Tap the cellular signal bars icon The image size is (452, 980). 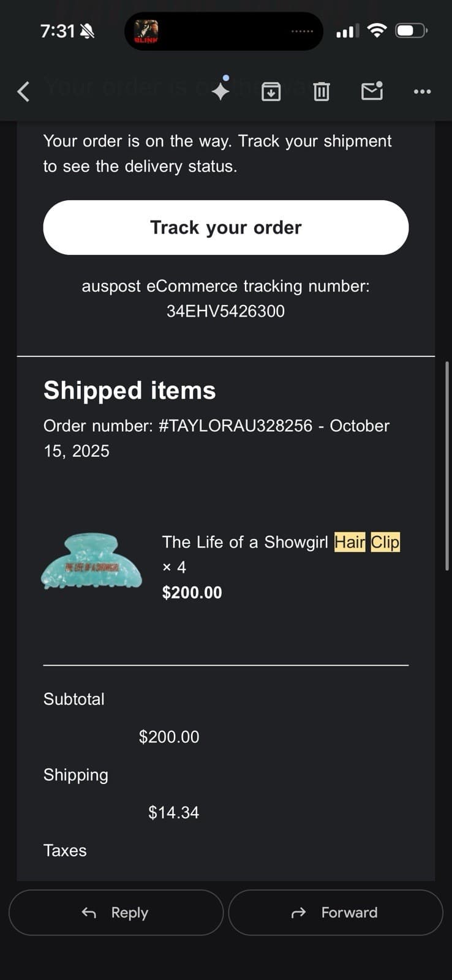[x=348, y=31]
